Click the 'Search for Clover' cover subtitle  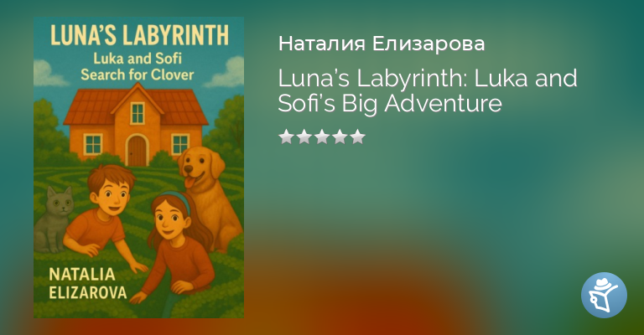[x=138, y=75]
